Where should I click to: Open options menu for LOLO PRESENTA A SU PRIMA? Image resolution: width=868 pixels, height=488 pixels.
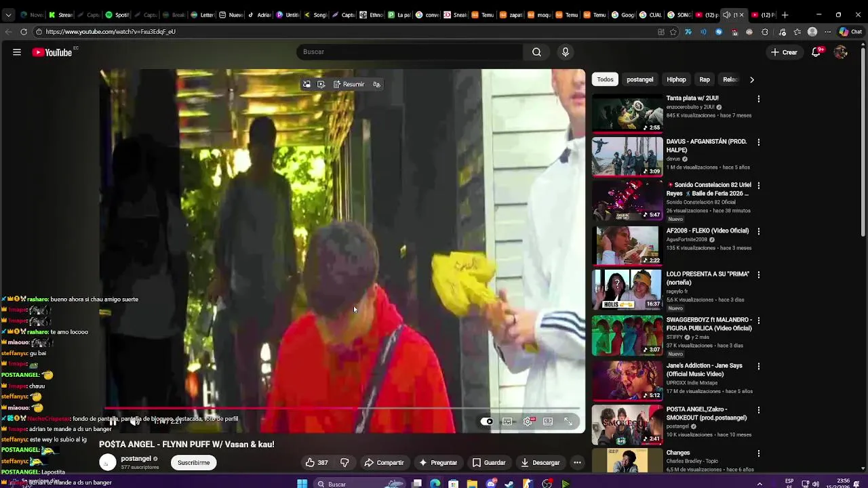pos(758,275)
